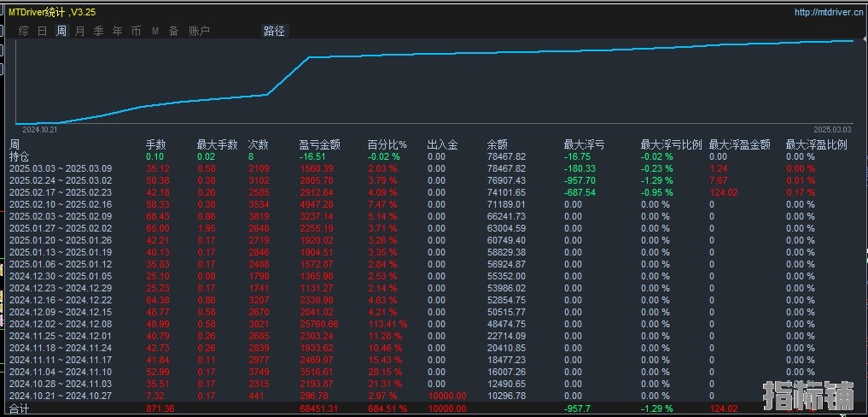This screenshot has height=417, width=868.
Task: Click profit value 25760.66
Action: tap(318, 324)
